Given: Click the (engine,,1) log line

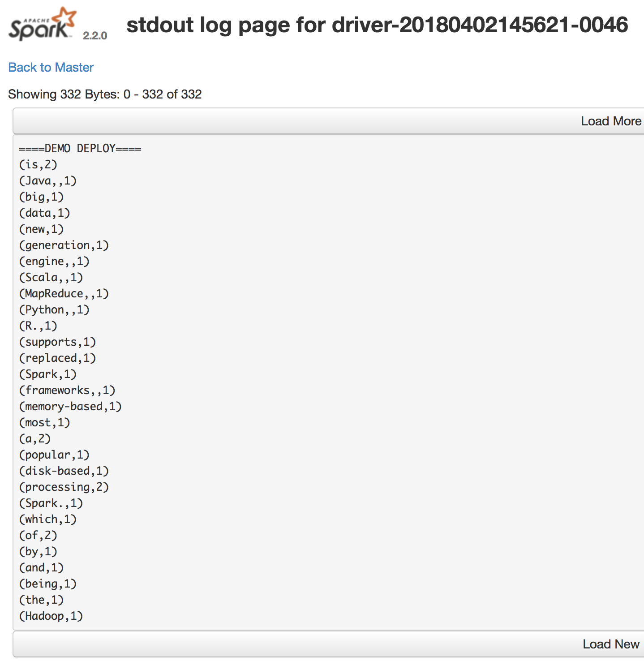Looking at the screenshot, I should tap(54, 261).
